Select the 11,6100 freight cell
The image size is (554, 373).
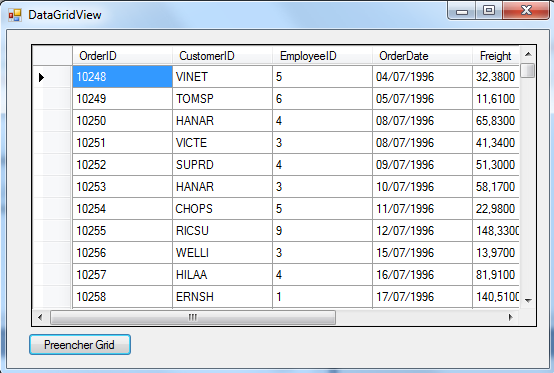496,99
